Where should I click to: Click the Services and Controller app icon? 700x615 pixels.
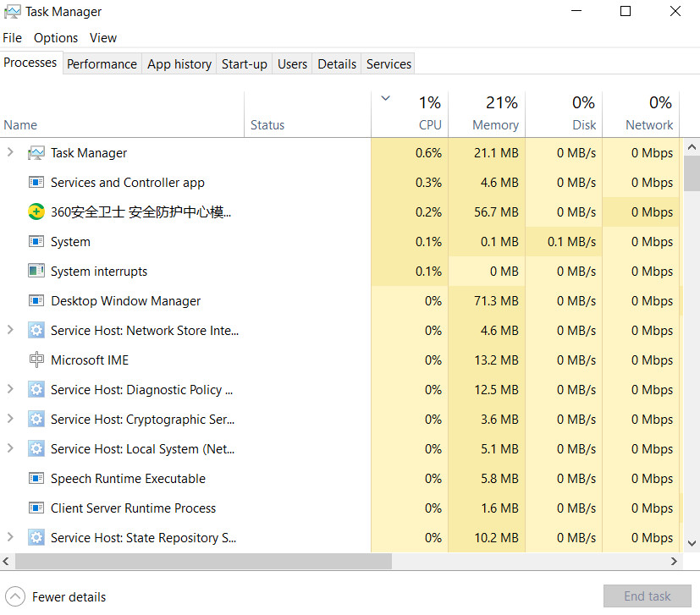tap(36, 183)
